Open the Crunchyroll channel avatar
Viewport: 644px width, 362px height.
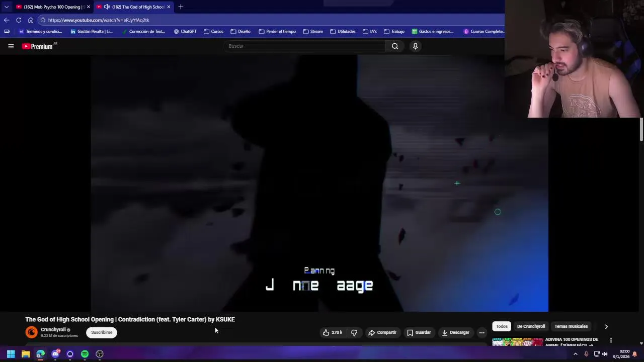[31, 332]
